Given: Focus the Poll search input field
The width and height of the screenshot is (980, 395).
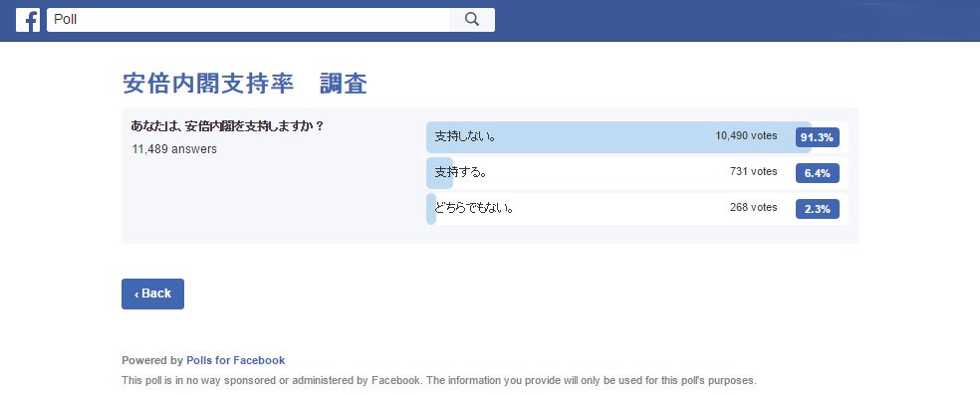Looking at the screenshot, I should click(248, 20).
